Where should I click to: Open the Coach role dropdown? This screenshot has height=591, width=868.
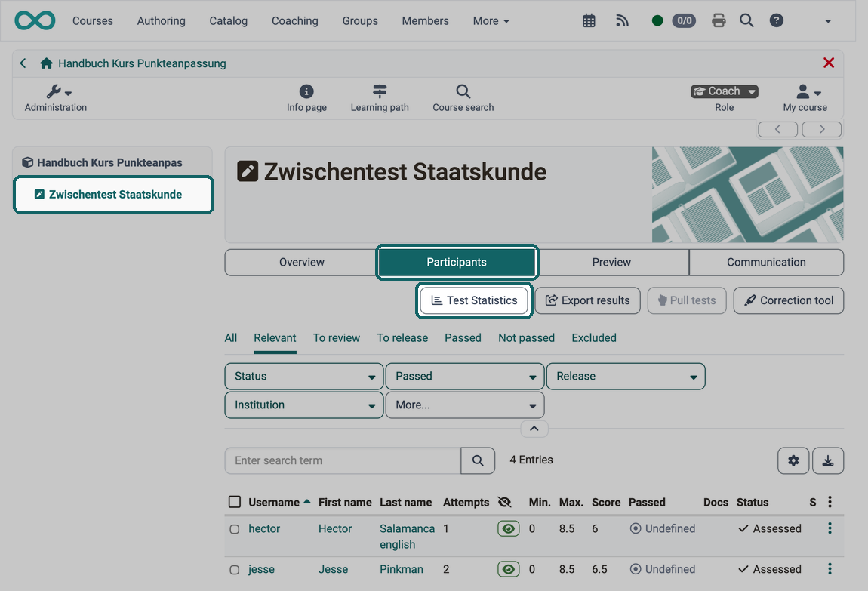[x=724, y=91]
